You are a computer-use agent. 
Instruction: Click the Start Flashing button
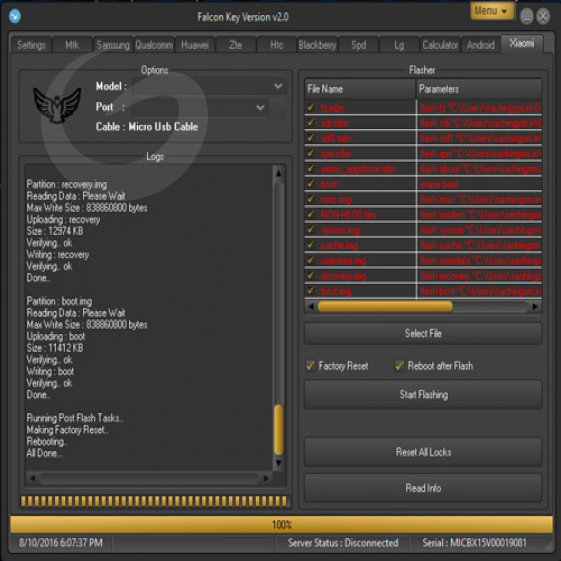(x=423, y=395)
